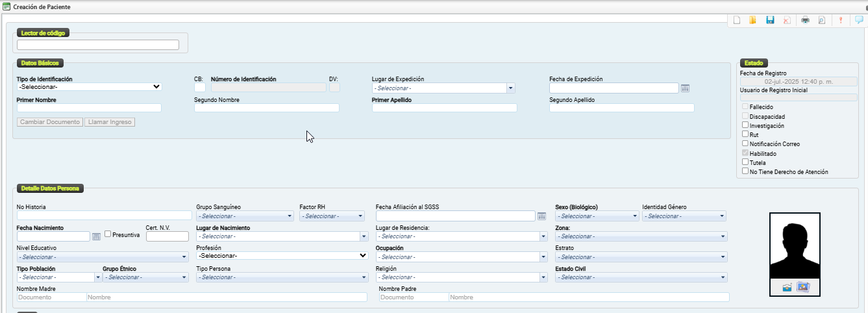868x313 pixels.
Task: Click the new blank document toolbar icon
Action: coord(737,20)
